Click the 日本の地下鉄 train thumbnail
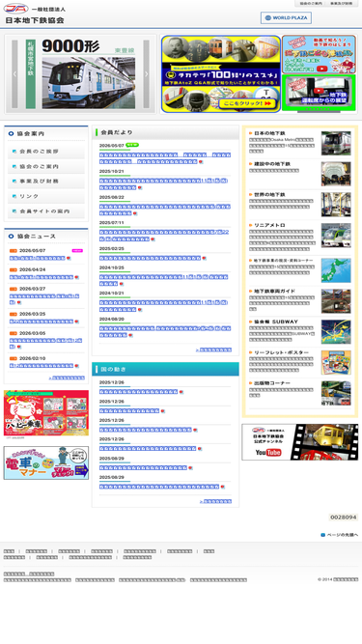362x644 pixels. [336, 143]
